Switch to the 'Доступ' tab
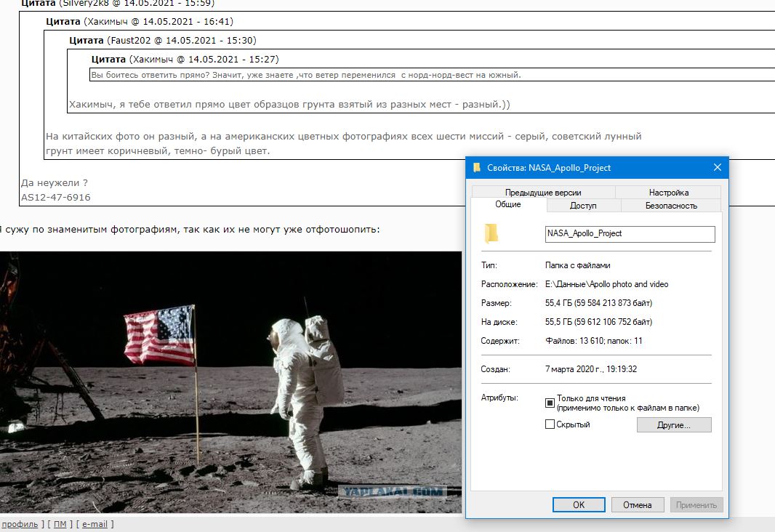 [x=583, y=206]
